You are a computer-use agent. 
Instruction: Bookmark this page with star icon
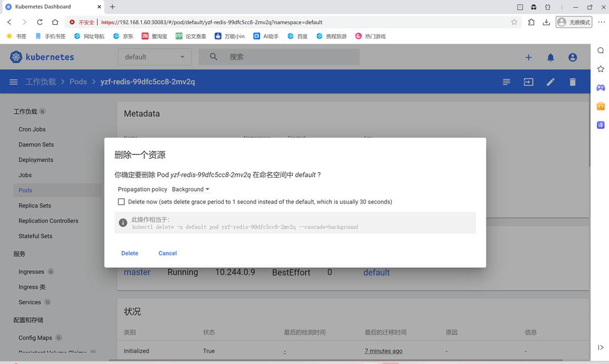tap(514, 22)
